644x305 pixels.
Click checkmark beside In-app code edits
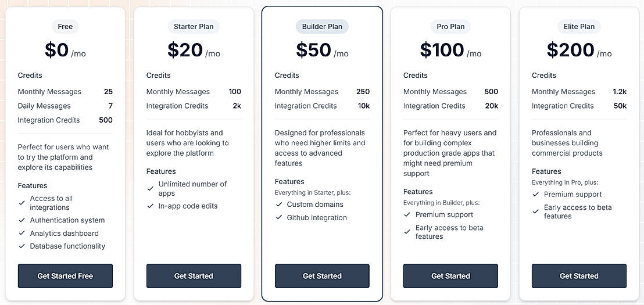150,206
